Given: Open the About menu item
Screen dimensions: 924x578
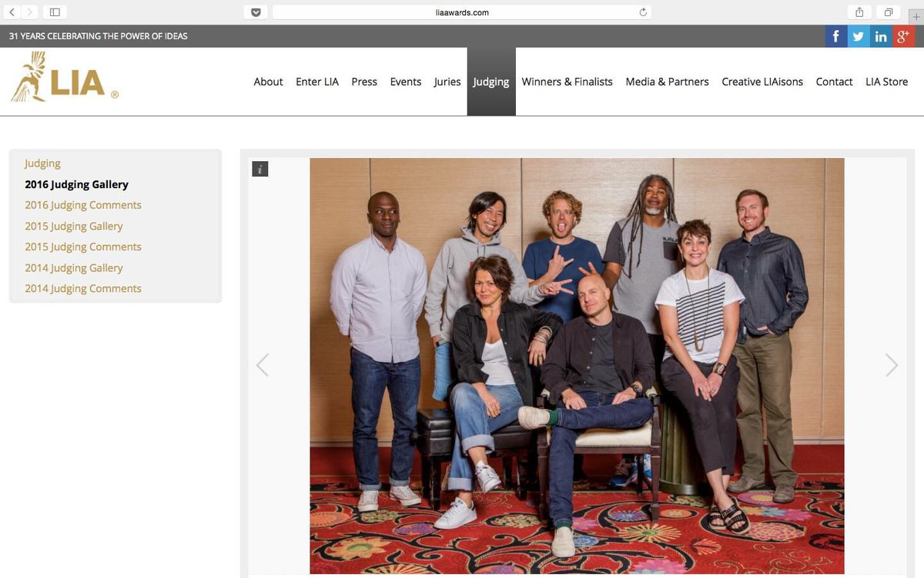Looking at the screenshot, I should (x=267, y=81).
